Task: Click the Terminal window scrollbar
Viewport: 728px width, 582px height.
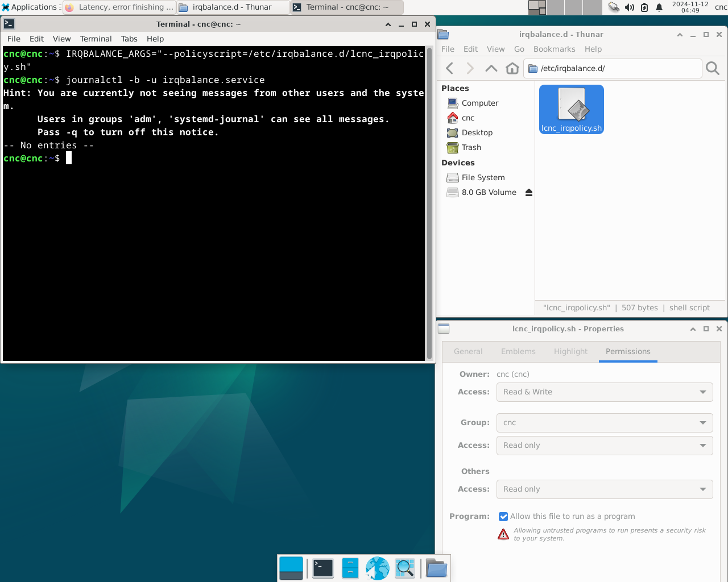Action: click(429, 203)
